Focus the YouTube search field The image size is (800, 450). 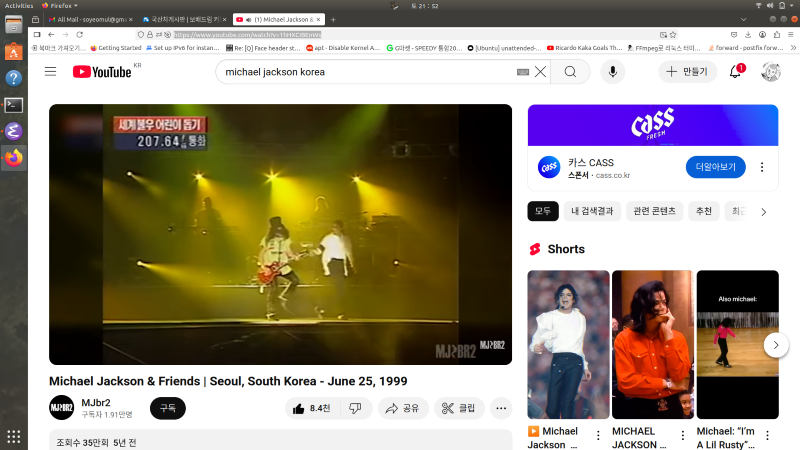(x=367, y=72)
